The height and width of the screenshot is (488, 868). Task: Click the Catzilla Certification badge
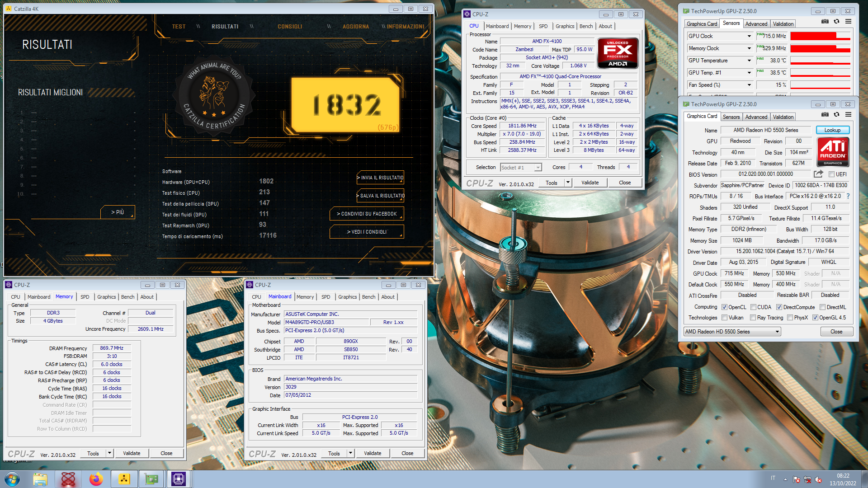click(x=215, y=97)
